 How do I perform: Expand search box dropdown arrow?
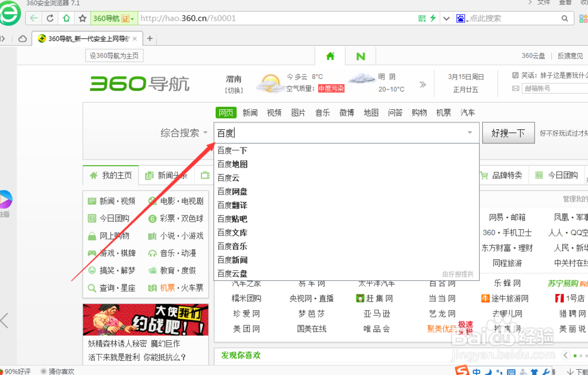(x=470, y=133)
